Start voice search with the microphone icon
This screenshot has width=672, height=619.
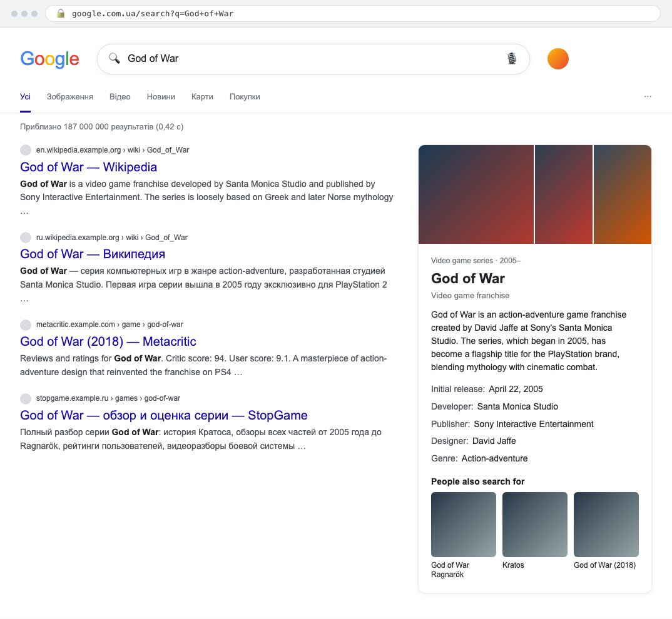[511, 58]
